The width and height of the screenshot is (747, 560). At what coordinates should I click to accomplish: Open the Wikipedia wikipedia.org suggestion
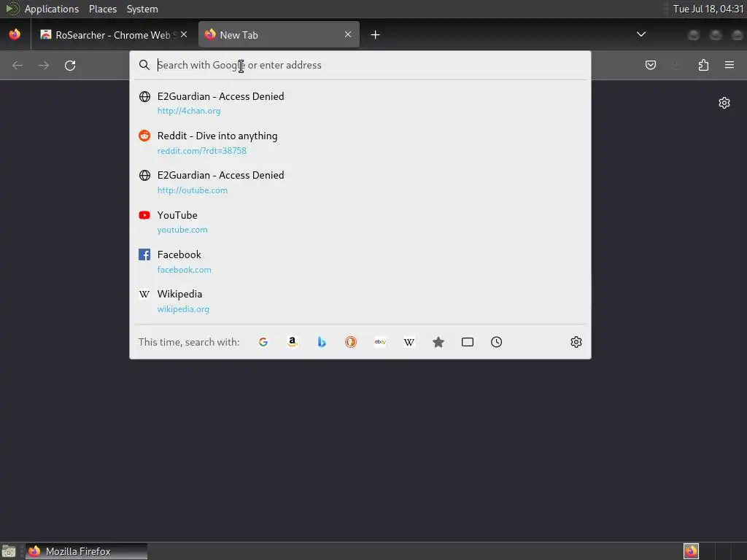(360, 301)
